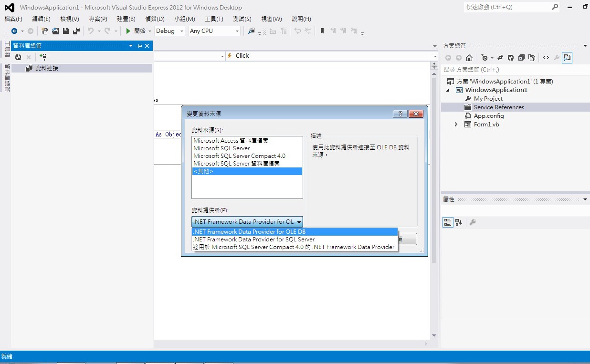Image resolution: width=590 pixels, height=364 pixels.
Task: Click the Sync with Active Document icon
Action: [x=500, y=58]
